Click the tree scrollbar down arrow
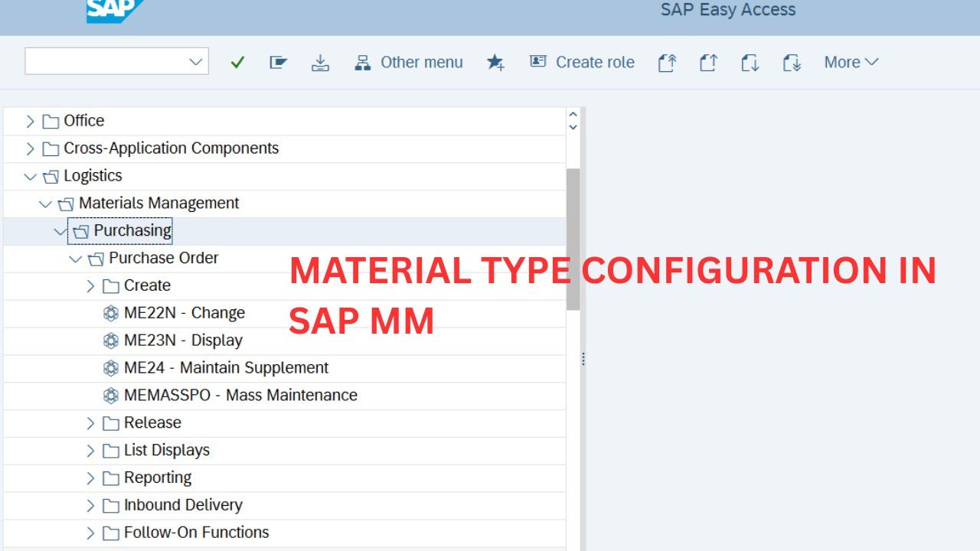980x551 pixels. [x=573, y=127]
